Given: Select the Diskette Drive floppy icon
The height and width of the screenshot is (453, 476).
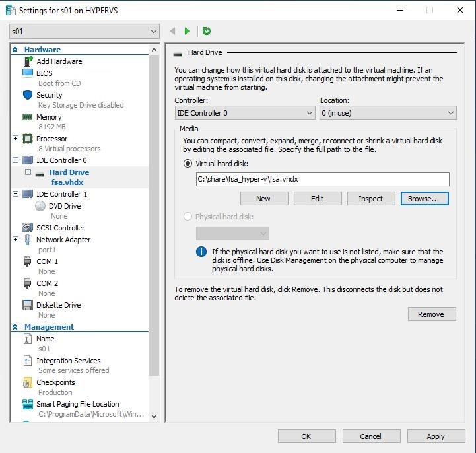Looking at the screenshot, I should pyautogui.click(x=28, y=305).
